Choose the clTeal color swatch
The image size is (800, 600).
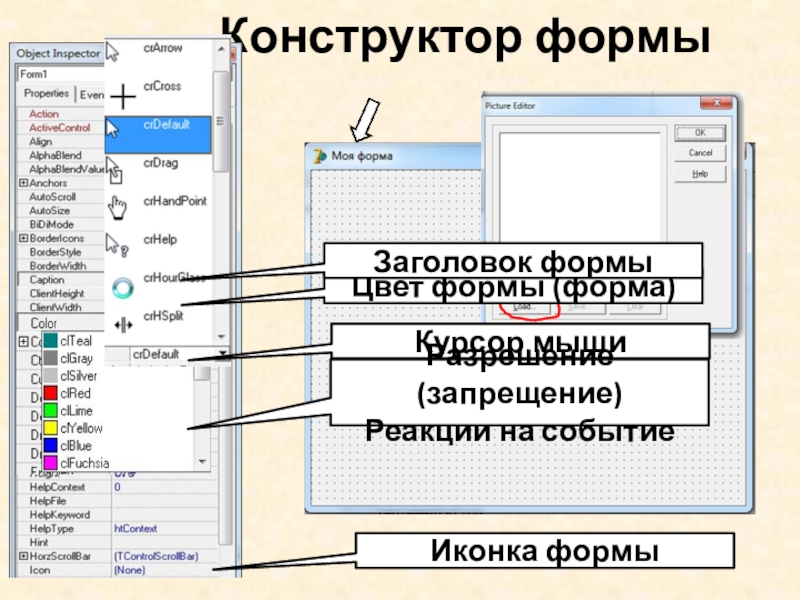51,340
